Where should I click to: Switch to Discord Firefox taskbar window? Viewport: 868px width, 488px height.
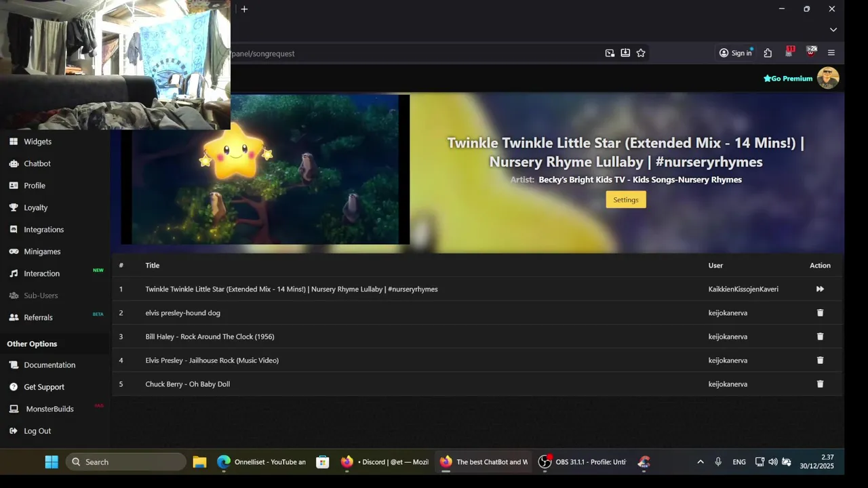pos(385,462)
